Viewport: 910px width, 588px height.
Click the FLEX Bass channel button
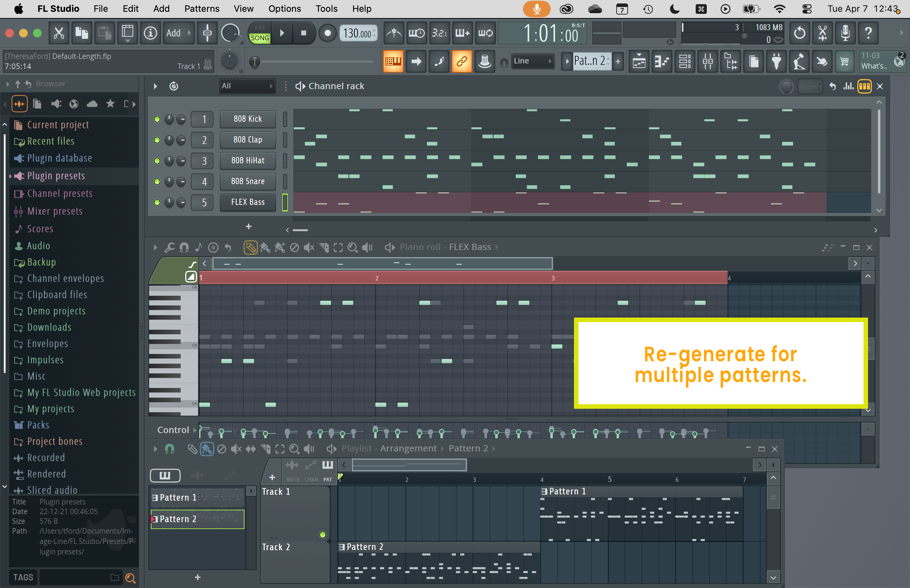point(248,202)
